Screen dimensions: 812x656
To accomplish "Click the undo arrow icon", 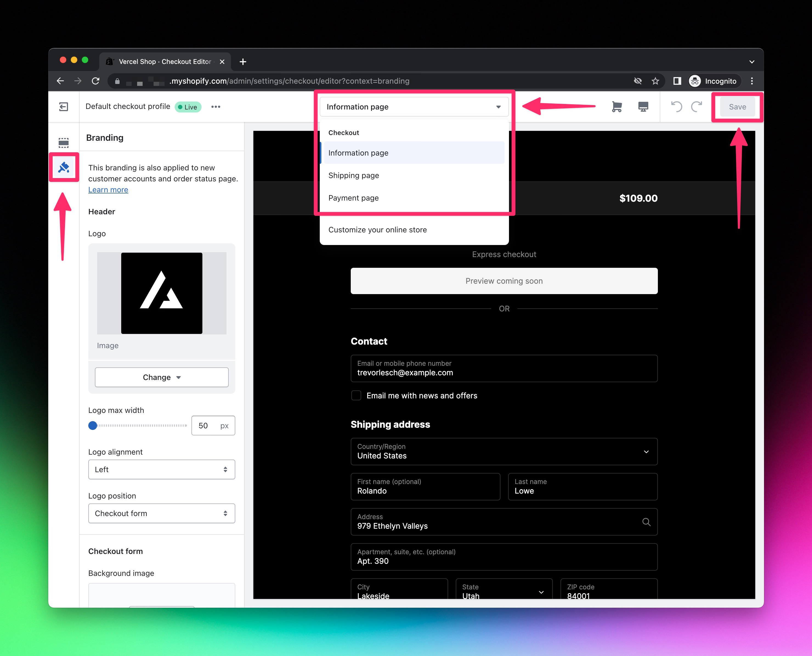I will point(677,106).
